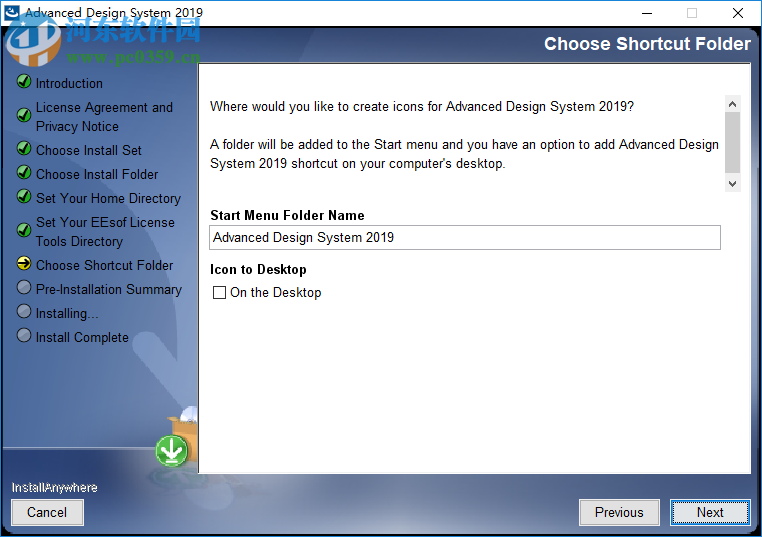This screenshot has height=537, width=762.
Task: Click the green download arrow installer icon
Action: pos(172,450)
